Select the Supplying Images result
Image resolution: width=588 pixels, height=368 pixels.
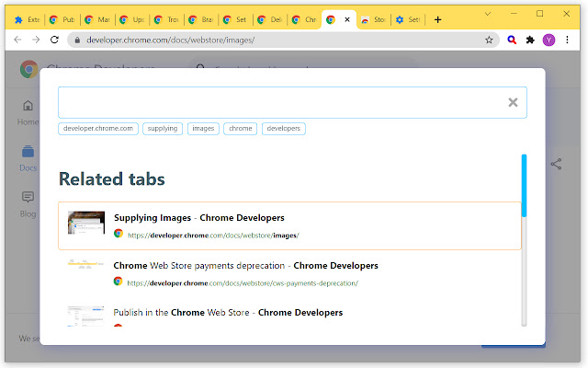point(289,225)
